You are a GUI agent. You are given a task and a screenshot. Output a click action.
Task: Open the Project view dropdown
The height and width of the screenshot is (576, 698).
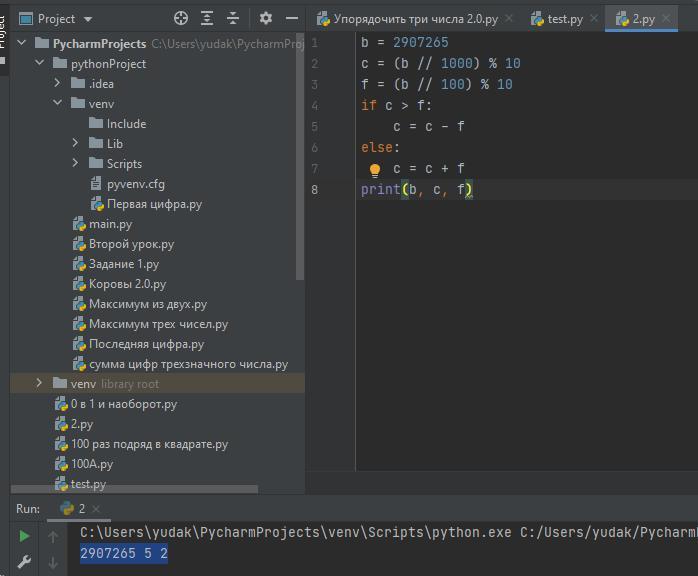tap(88, 19)
